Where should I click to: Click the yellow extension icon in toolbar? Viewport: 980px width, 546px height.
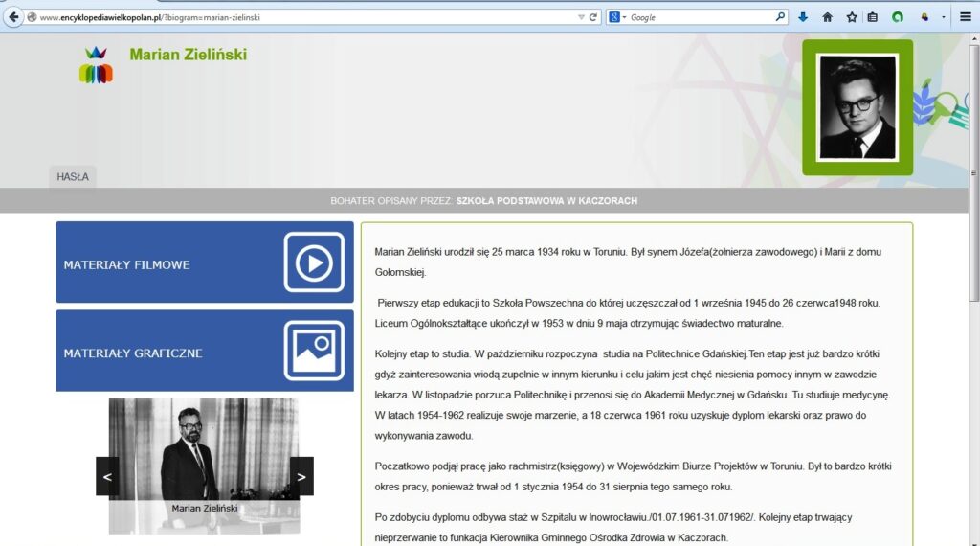point(924,17)
